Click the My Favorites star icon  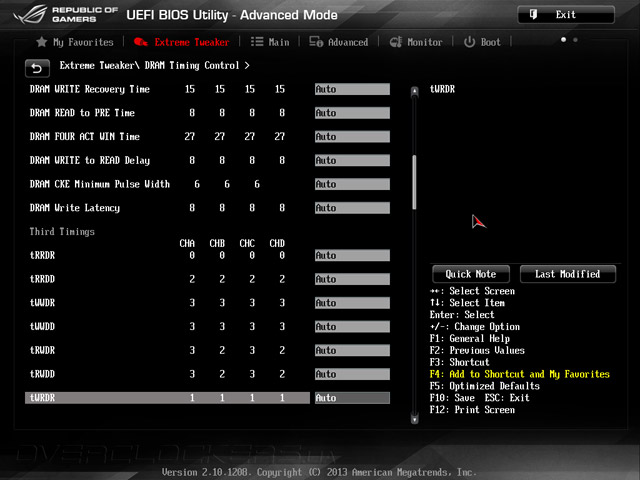[42, 42]
